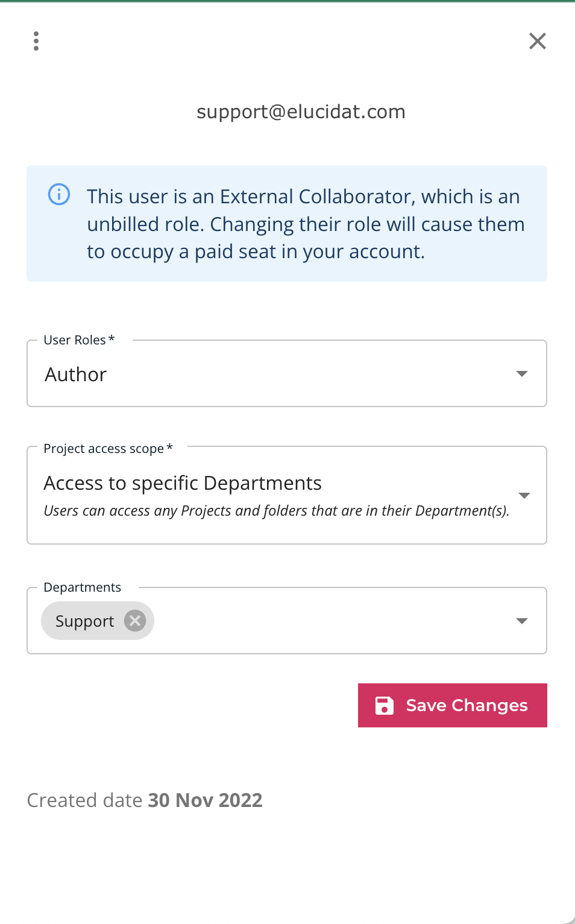Expand the Departments dropdown arrow
The image size is (575, 924).
pyautogui.click(x=522, y=621)
